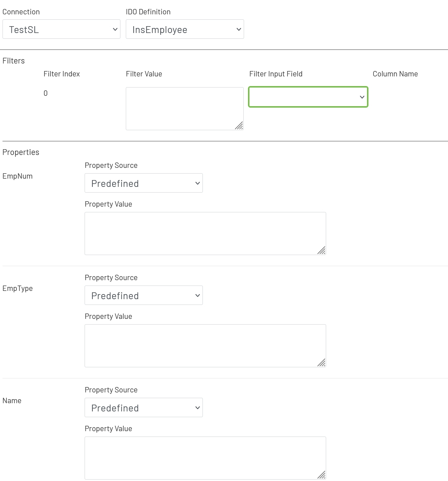448x481 pixels.
Task: Open the Name Property Source dropdown
Action: click(x=143, y=408)
